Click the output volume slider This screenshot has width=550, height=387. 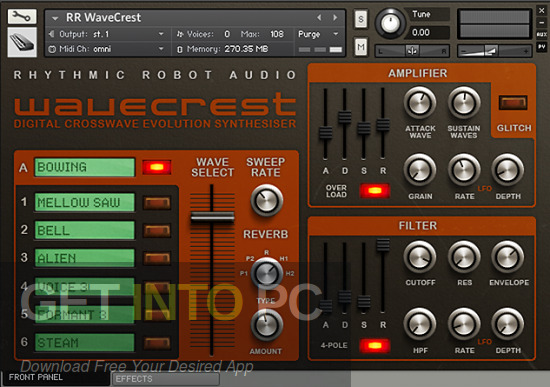tap(494, 51)
